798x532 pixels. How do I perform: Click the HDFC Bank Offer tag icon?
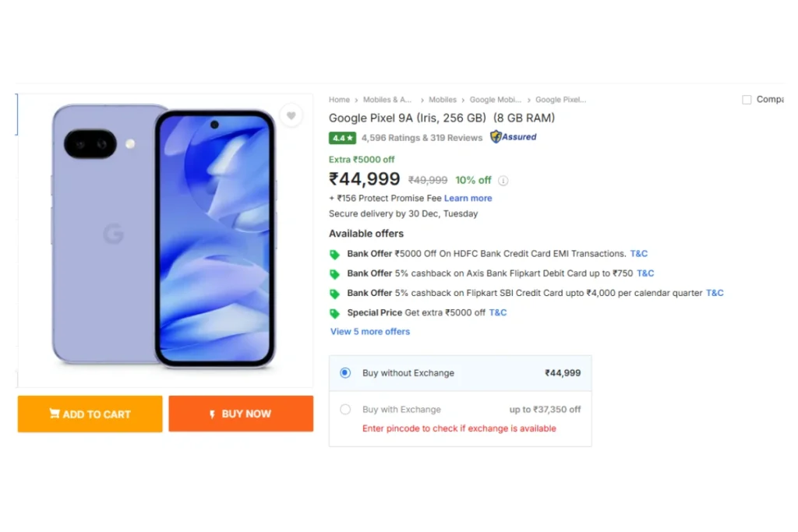(x=335, y=254)
